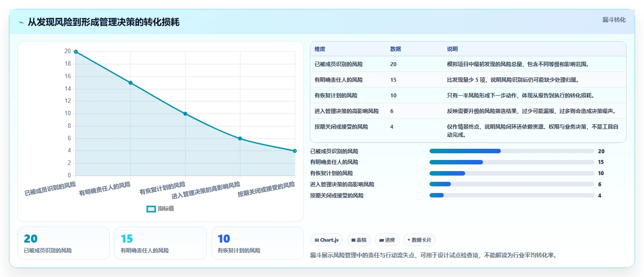Click value 4 beside the bottom progress bar
The image size is (644, 277).
click(x=600, y=196)
